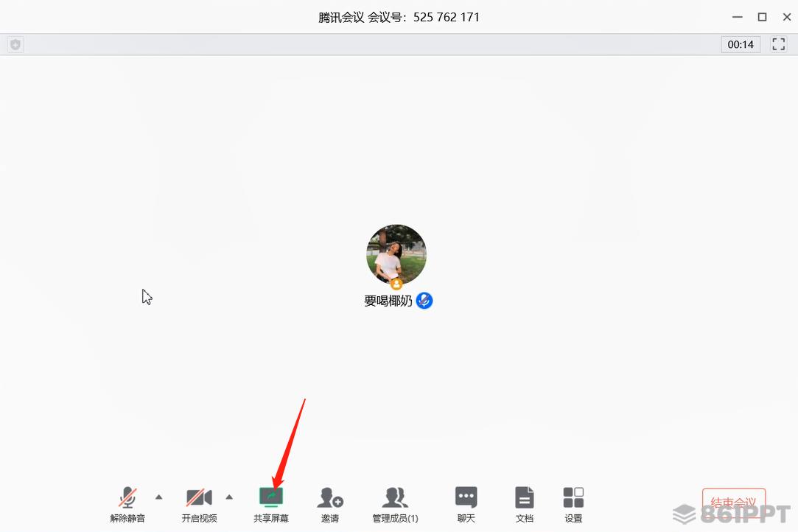This screenshot has width=798, height=532.
Task: Click the 结束会议 end meeting button
Action: (x=734, y=503)
